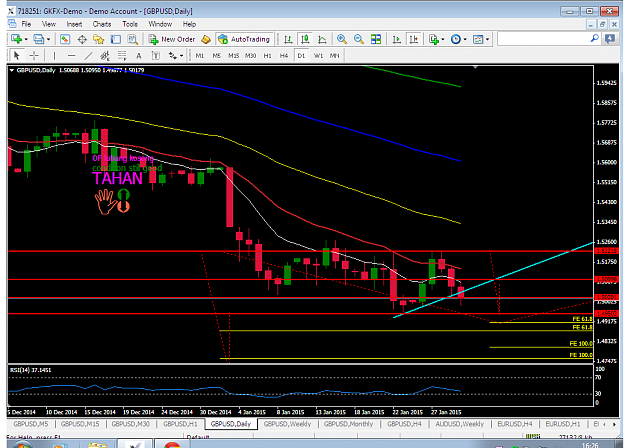Select the crosshair tool
The width and height of the screenshot is (625, 448).
tap(34, 55)
